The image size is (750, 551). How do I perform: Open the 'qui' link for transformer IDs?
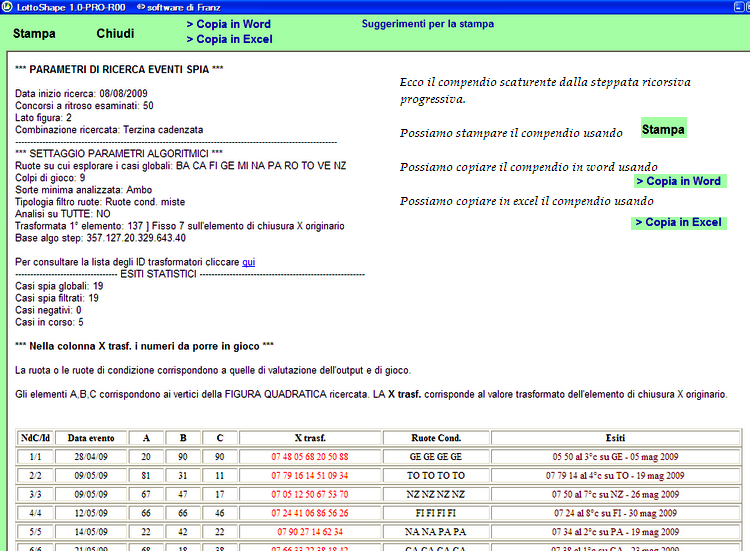click(x=248, y=261)
